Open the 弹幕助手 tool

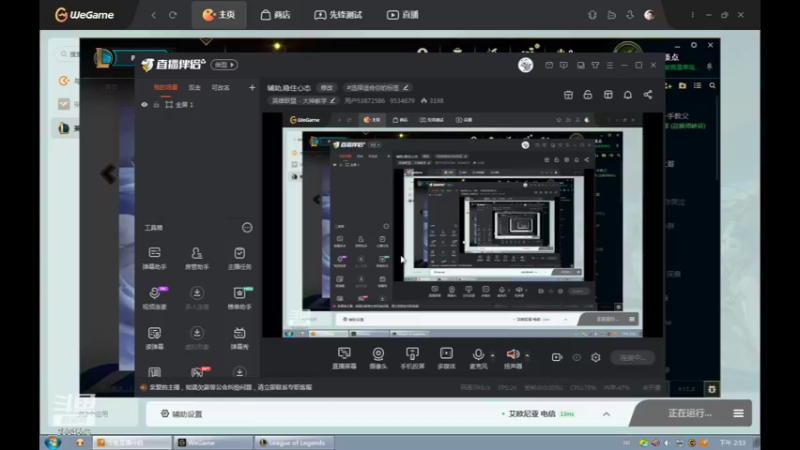coord(154,257)
